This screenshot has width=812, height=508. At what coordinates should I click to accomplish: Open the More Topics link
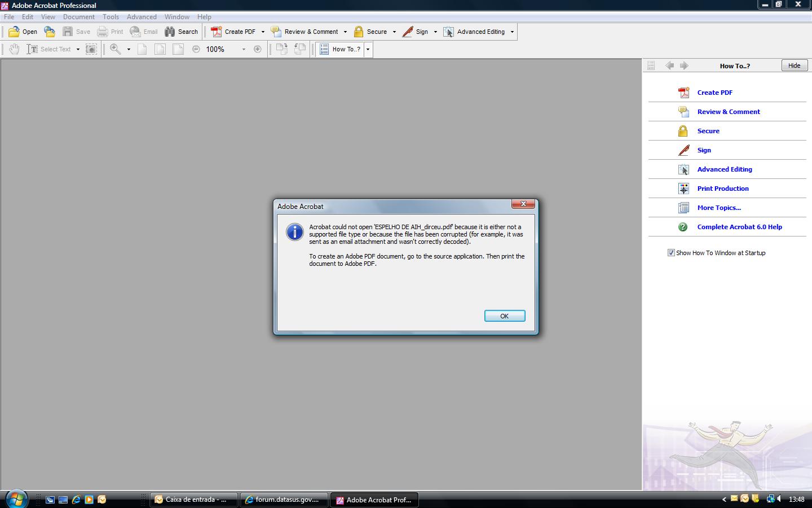coord(719,208)
